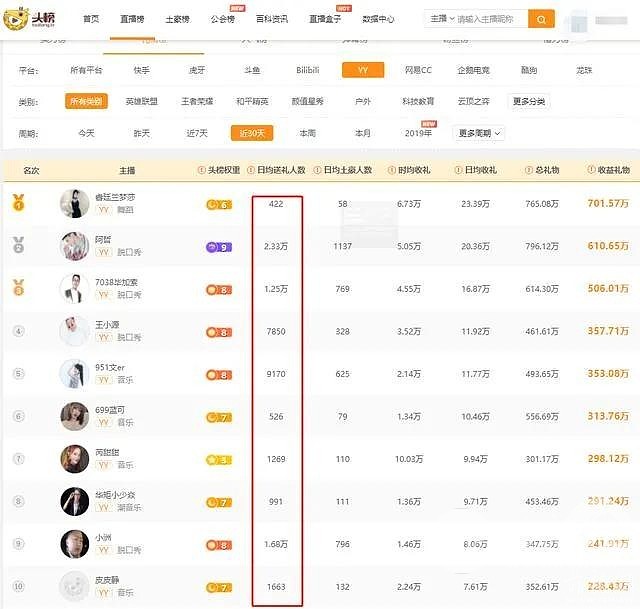Open avatar of 皮皮静
This screenshot has height=609, width=640.
(x=74, y=586)
